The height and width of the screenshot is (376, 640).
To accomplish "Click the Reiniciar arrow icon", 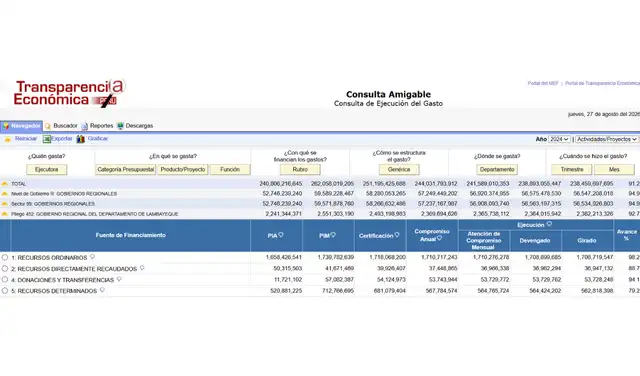I will 8,139.
